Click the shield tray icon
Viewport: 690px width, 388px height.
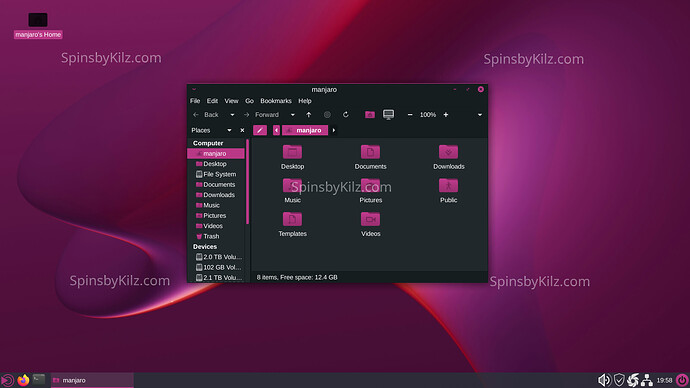619,380
